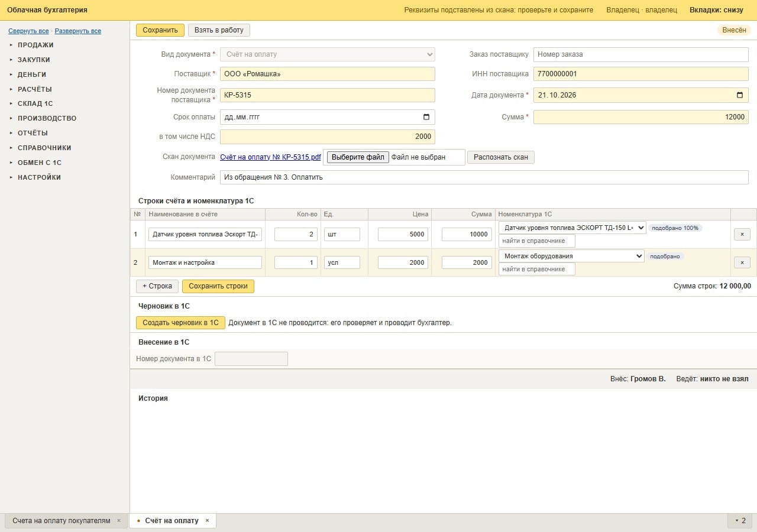
Task: Click Сохранить строки button
Action: point(218,286)
